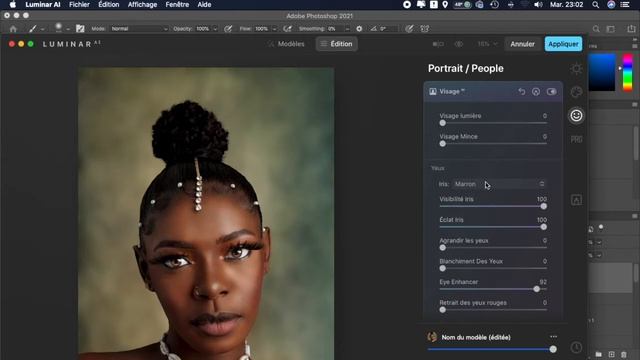Open the Photoshop Smoothing value dropdown

click(347, 29)
